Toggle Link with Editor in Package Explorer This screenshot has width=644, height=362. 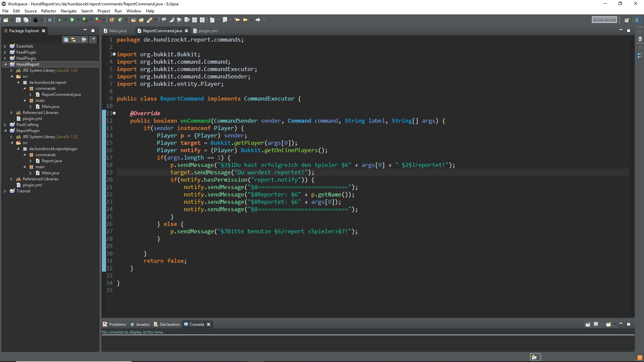point(73,40)
